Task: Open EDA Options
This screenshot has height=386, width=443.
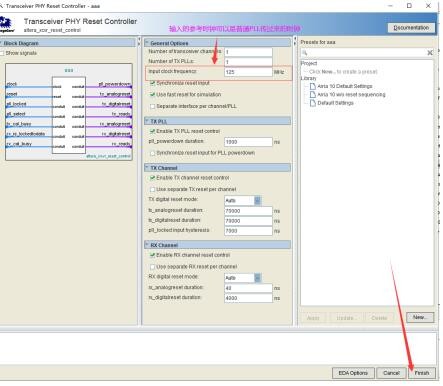Action: click(x=353, y=373)
